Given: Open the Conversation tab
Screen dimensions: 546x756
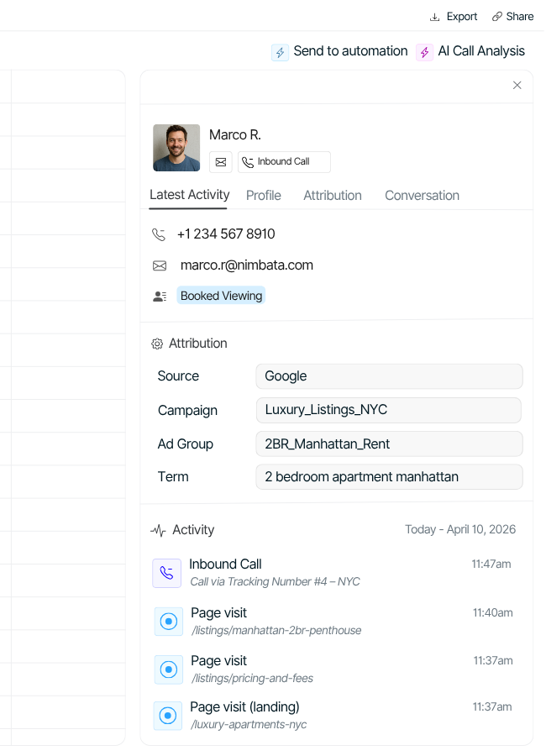Looking at the screenshot, I should (x=422, y=196).
